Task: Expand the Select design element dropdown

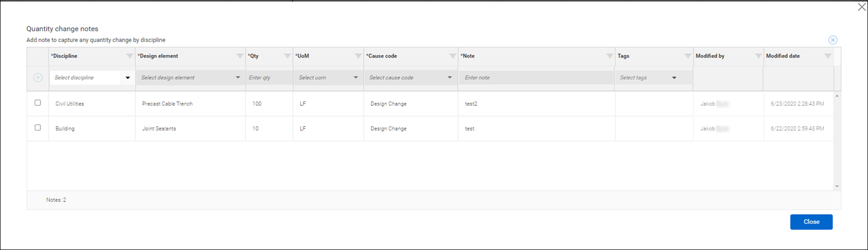Action: [238, 78]
